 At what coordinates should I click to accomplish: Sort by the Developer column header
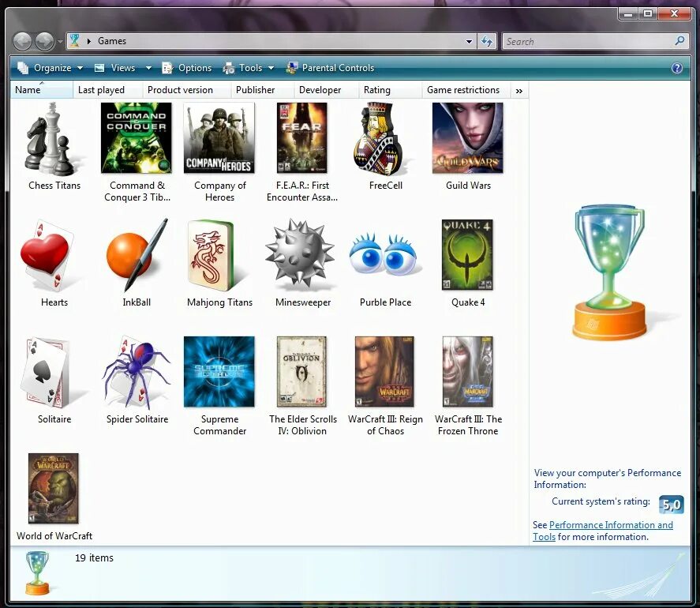[327, 90]
